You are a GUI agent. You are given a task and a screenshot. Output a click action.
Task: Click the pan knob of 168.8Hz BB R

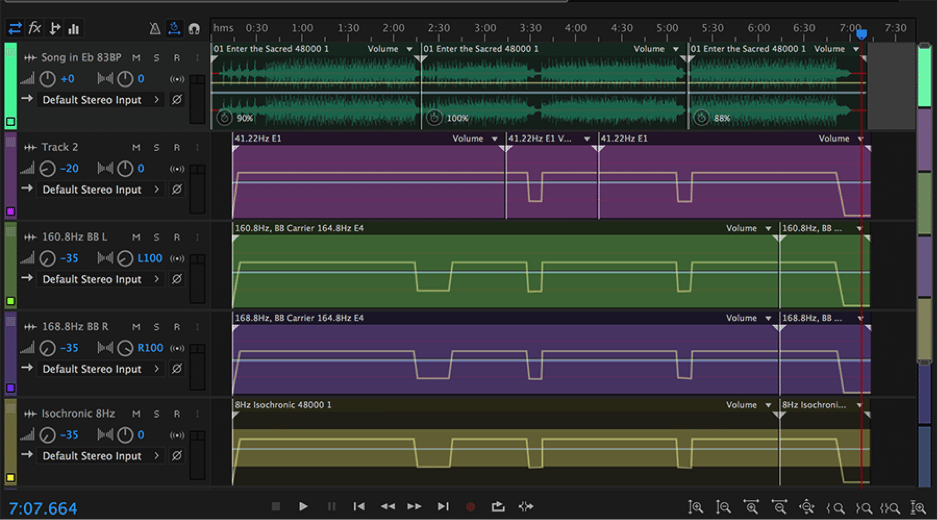[x=125, y=348]
